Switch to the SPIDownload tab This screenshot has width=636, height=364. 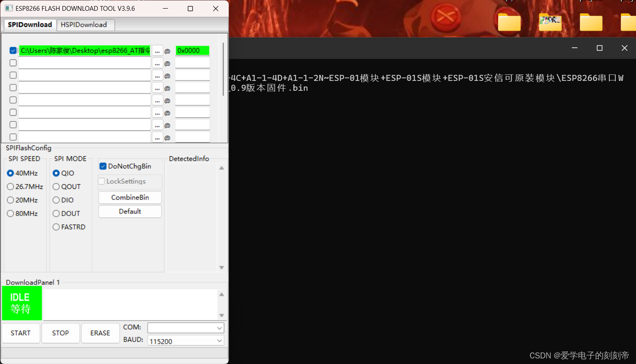click(30, 25)
